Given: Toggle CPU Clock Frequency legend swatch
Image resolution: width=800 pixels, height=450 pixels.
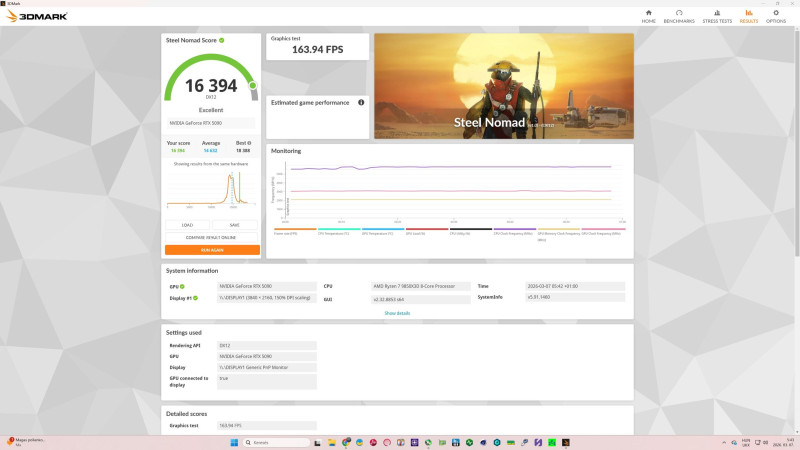Looking at the screenshot, I should click(514, 229).
